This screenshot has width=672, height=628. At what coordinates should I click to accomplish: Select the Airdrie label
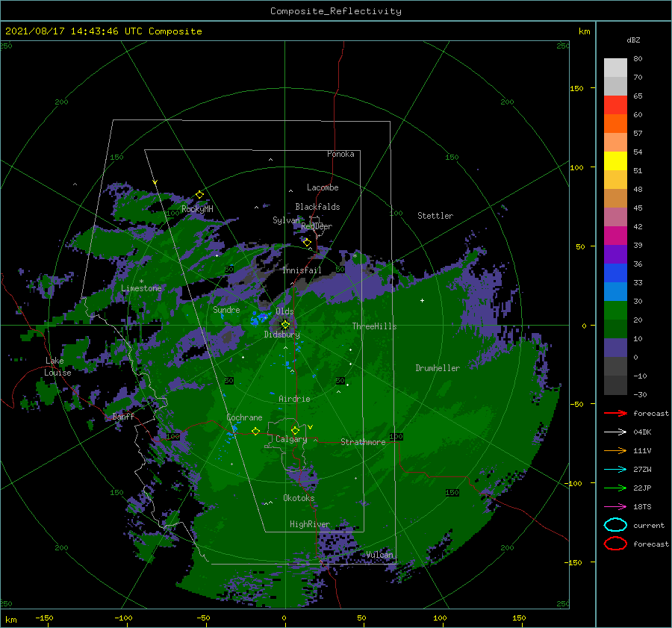(x=294, y=399)
